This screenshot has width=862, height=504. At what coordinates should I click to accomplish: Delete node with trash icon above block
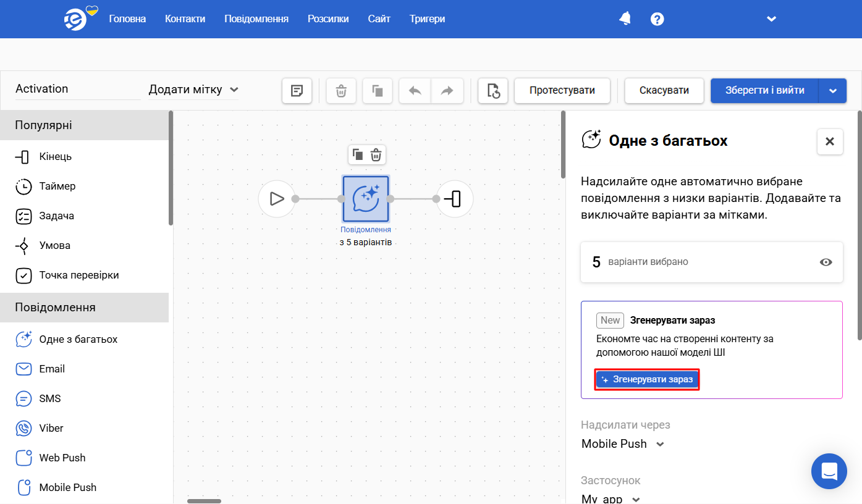(376, 154)
